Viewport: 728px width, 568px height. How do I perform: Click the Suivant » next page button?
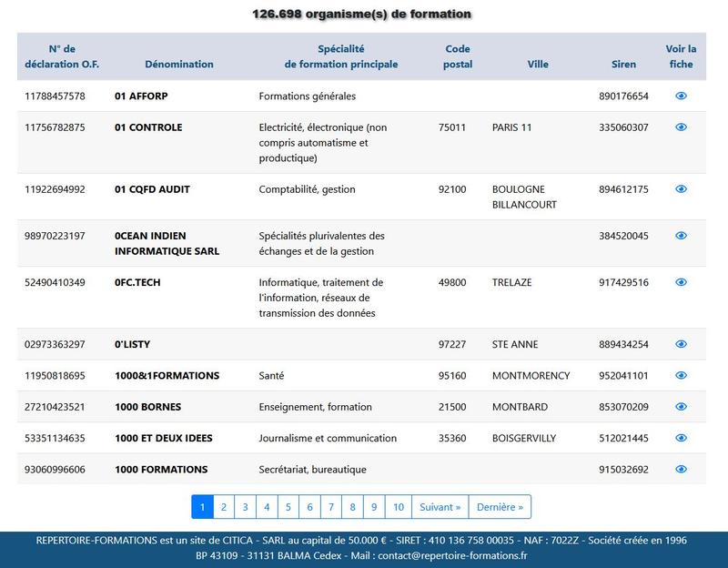440,507
